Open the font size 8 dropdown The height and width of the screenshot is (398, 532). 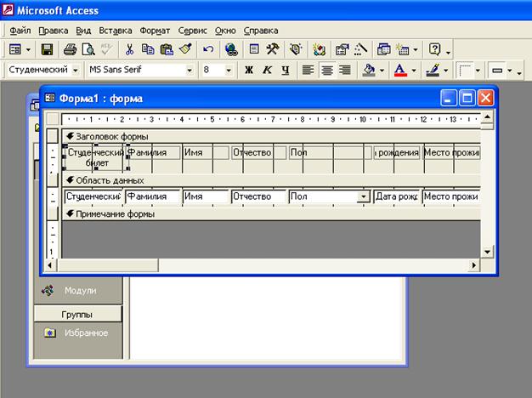pos(229,71)
